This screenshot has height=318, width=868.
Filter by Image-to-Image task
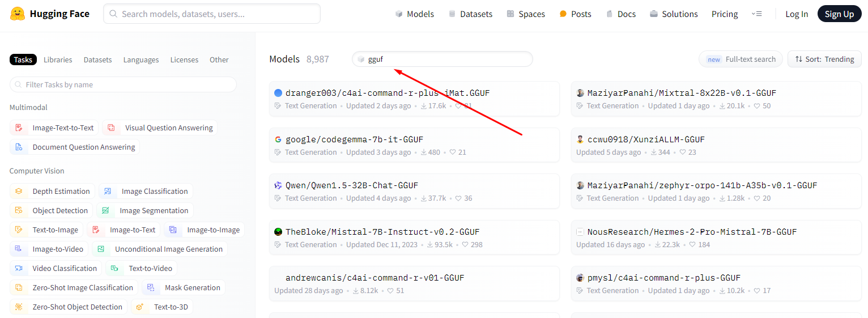point(204,230)
